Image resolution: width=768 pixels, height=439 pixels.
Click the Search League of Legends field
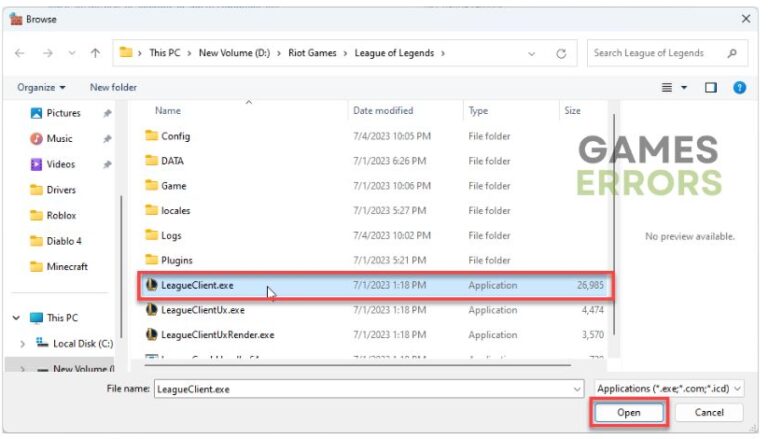click(660, 53)
